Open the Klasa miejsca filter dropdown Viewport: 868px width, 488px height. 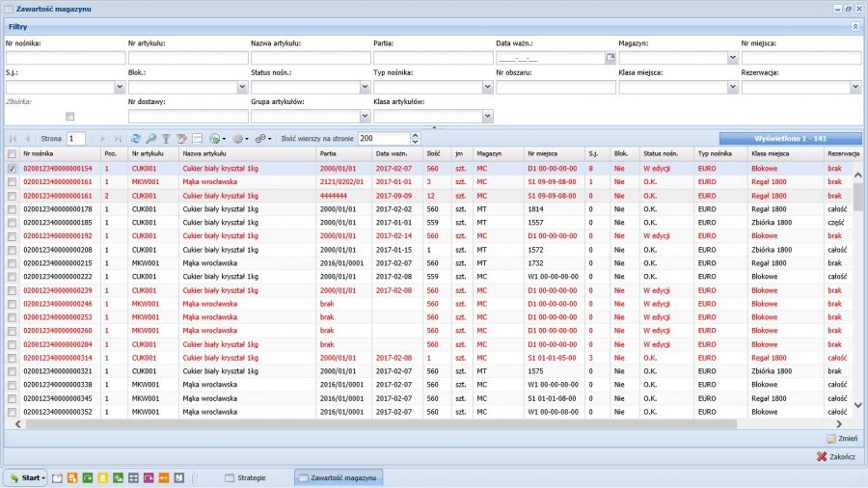point(733,87)
